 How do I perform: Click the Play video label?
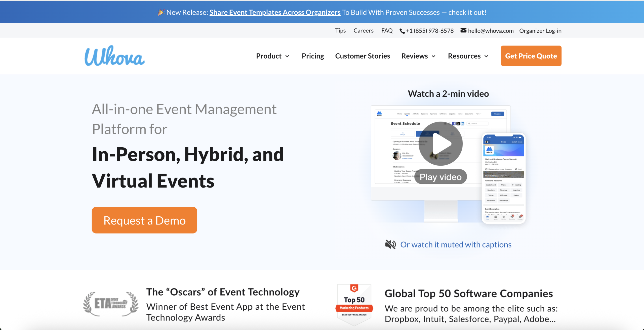point(440,177)
